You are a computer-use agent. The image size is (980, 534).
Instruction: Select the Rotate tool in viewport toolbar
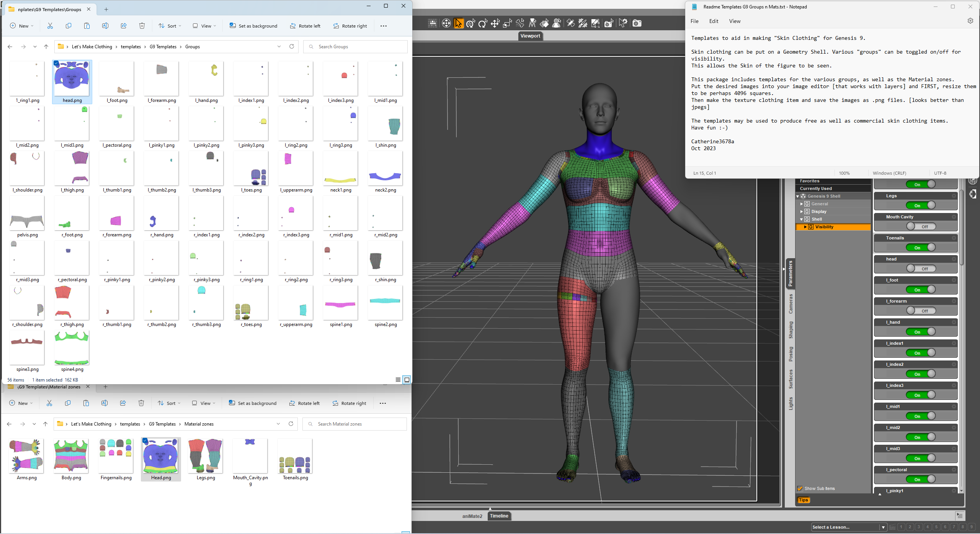[x=483, y=23]
